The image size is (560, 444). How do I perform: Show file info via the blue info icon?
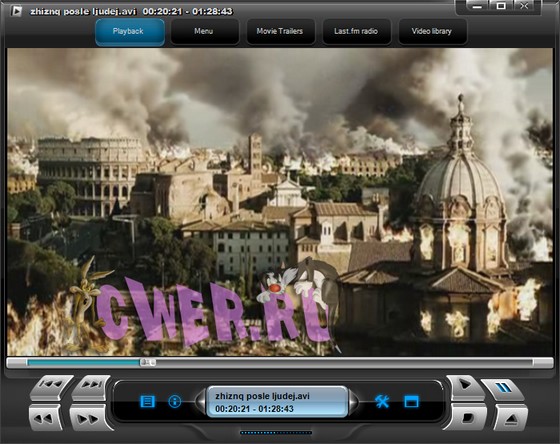click(x=174, y=401)
